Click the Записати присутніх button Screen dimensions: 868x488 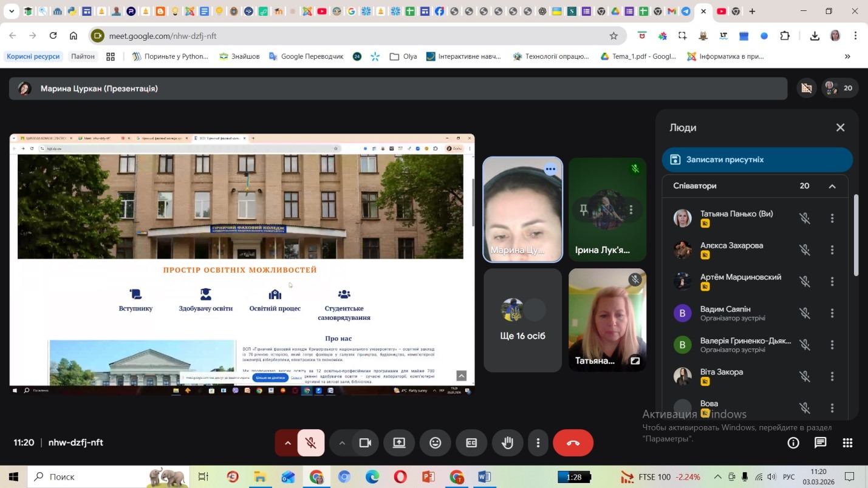tap(757, 160)
